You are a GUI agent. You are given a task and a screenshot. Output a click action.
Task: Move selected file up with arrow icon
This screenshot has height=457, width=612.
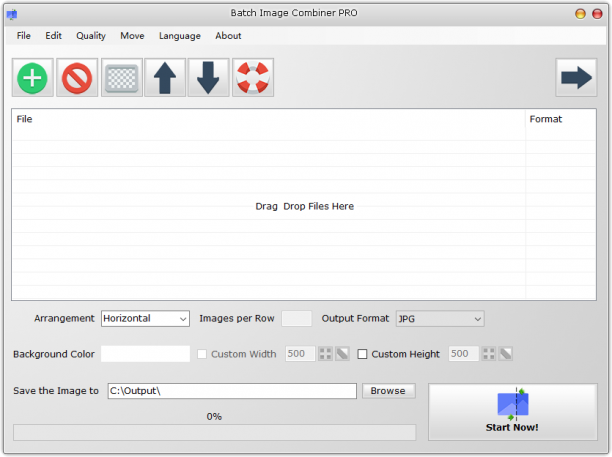tap(165, 78)
